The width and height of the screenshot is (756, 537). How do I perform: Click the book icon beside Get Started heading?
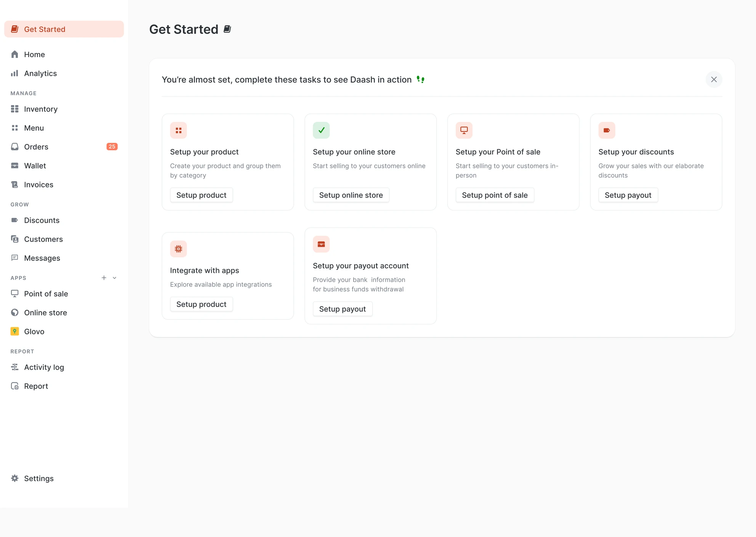[227, 29]
